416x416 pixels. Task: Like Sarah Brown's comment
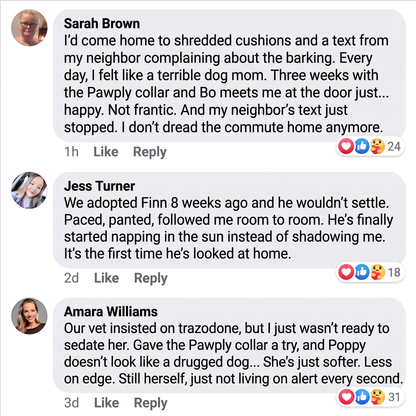tap(106, 152)
